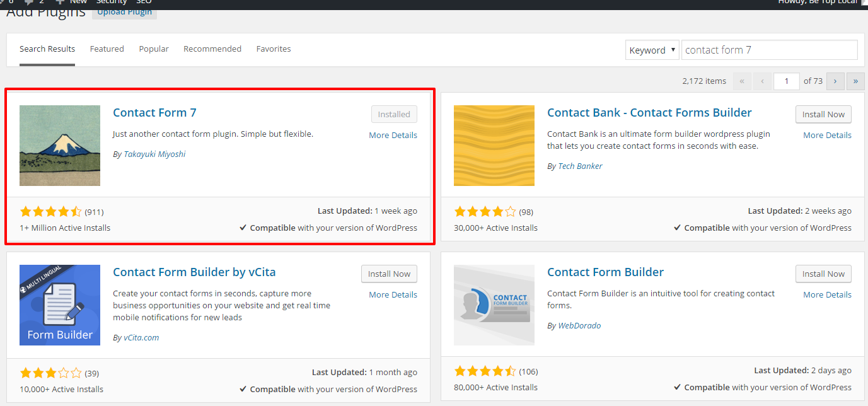Open the Contact Form 7 title link
This screenshot has height=406, width=868.
(x=154, y=113)
